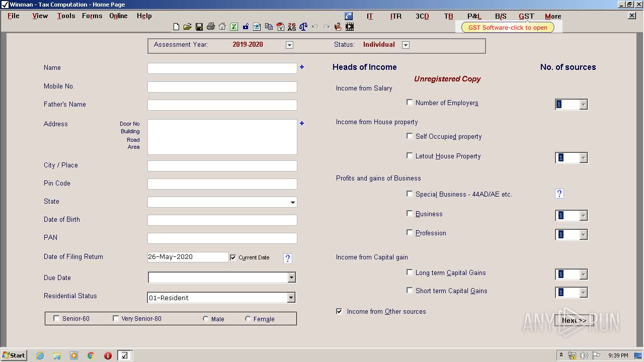Click the blue padlock icon

246,27
